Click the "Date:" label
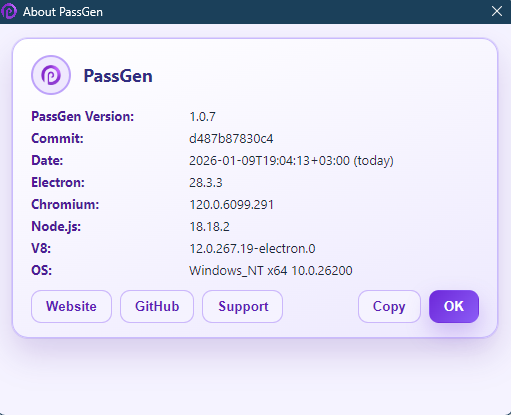Screen dimensions: 511x415 coord(47,161)
